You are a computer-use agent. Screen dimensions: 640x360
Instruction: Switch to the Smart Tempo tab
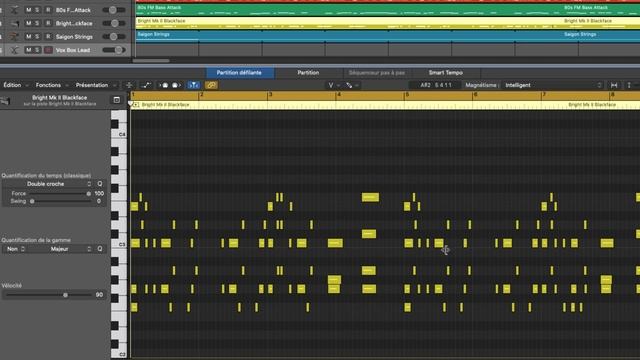(x=446, y=73)
